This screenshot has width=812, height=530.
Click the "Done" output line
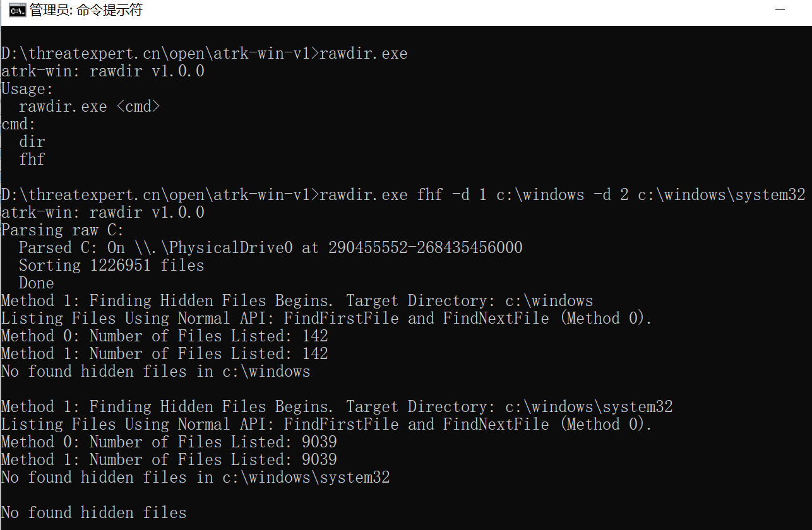pyautogui.click(x=36, y=283)
